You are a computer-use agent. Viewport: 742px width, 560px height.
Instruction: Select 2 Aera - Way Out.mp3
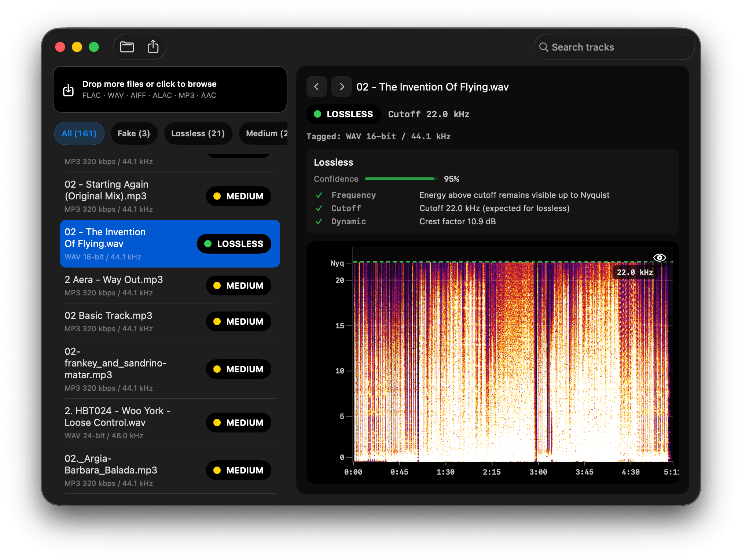(170, 285)
